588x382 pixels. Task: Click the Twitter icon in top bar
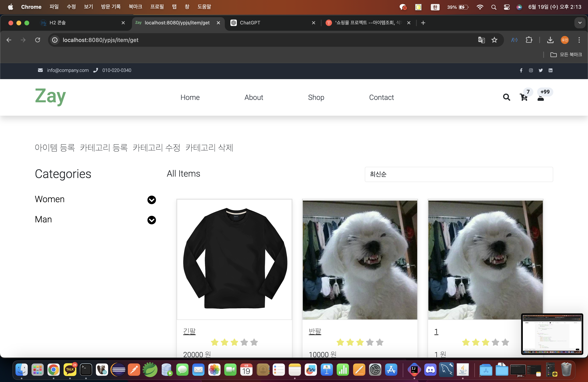click(541, 70)
